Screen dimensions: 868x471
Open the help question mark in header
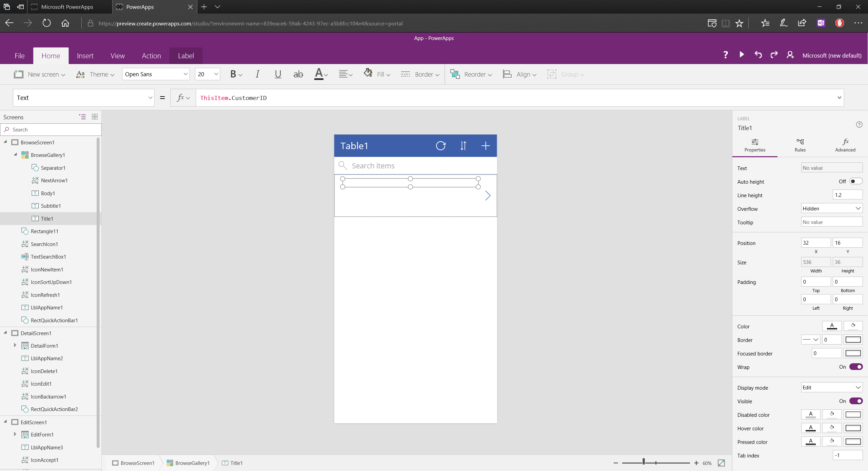(726, 55)
